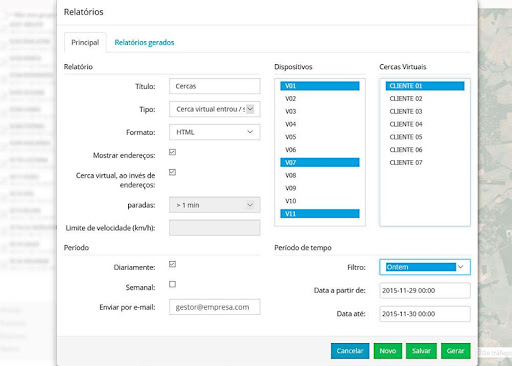512x366 pixels.
Task: Click the Data a partir de field
Action: click(425, 290)
